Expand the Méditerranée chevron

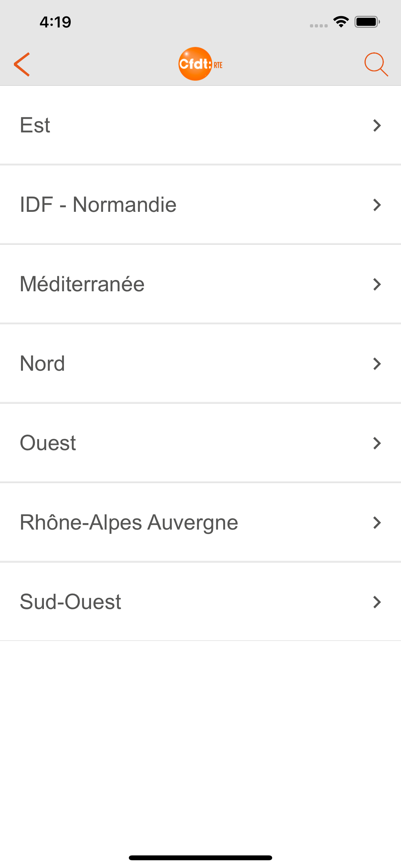click(x=377, y=284)
